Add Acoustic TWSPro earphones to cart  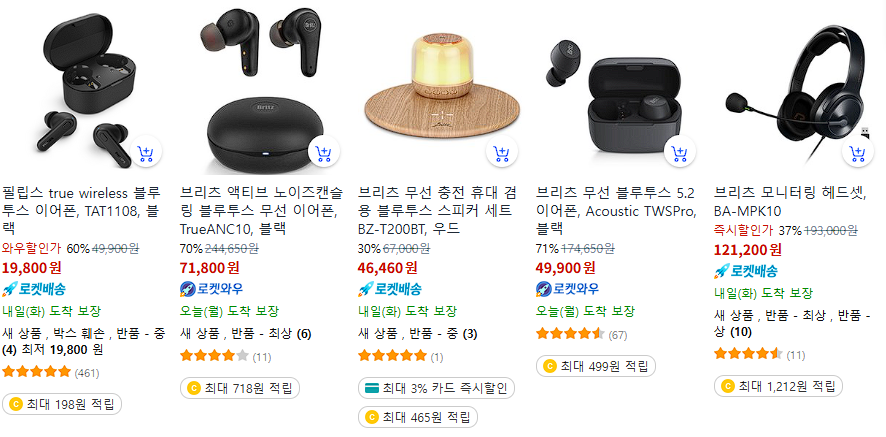(680, 153)
